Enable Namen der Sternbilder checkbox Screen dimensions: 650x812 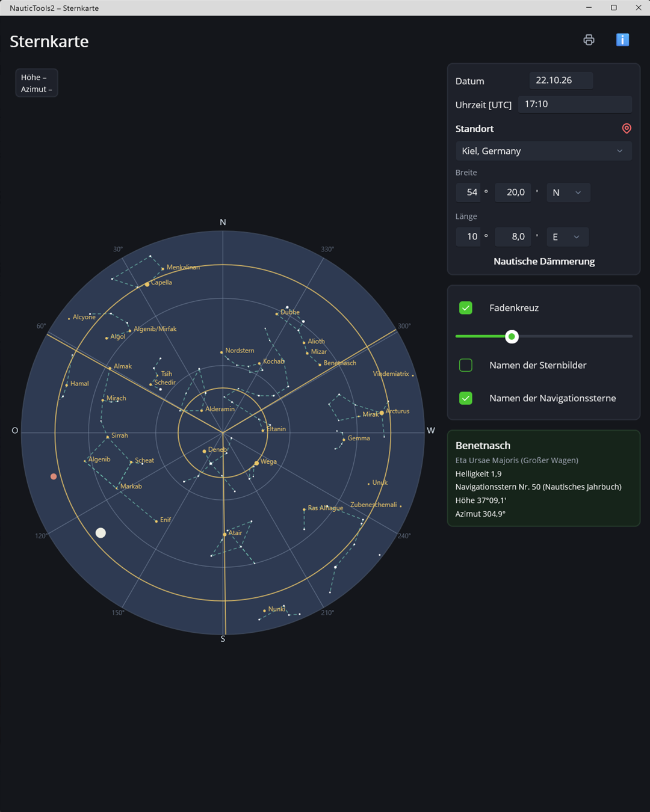(x=466, y=365)
